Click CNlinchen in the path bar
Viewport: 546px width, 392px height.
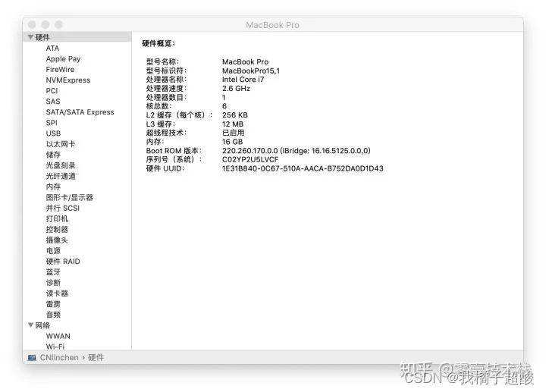[59, 358]
